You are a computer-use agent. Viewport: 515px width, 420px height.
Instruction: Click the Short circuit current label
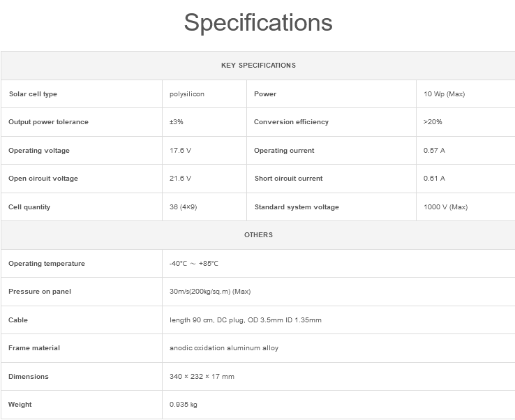coord(288,179)
